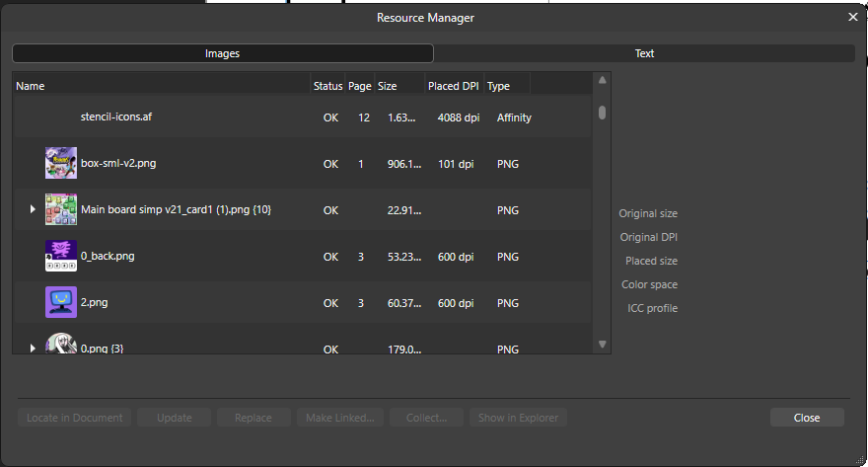The image size is (868, 467).
Task: Click the Replace button
Action: 253,418
